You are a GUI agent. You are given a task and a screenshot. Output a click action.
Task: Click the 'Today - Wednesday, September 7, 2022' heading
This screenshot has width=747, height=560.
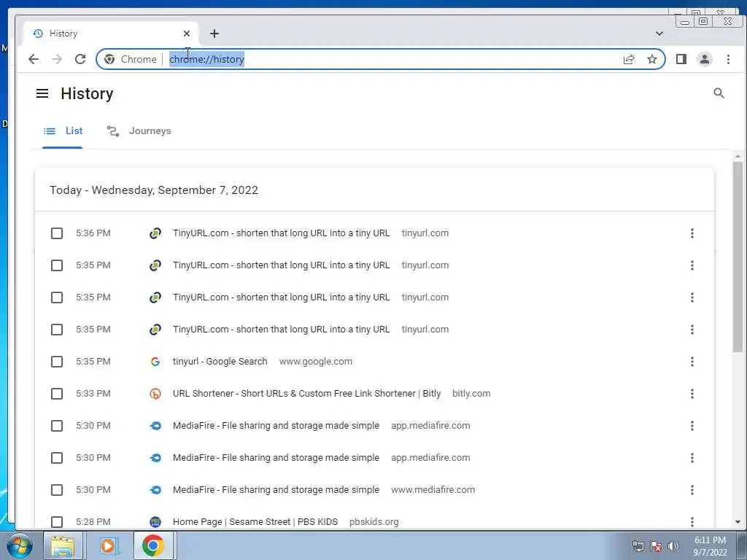point(154,190)
